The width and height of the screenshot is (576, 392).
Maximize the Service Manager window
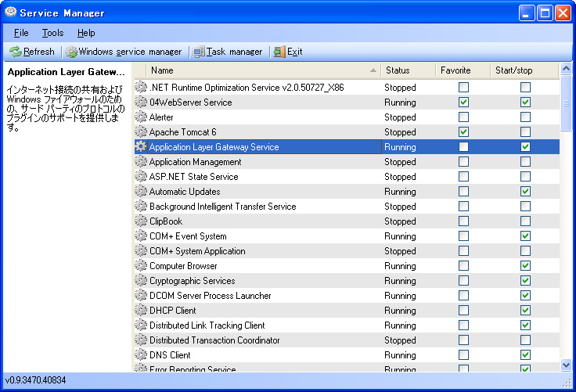(x=545, y=13)
